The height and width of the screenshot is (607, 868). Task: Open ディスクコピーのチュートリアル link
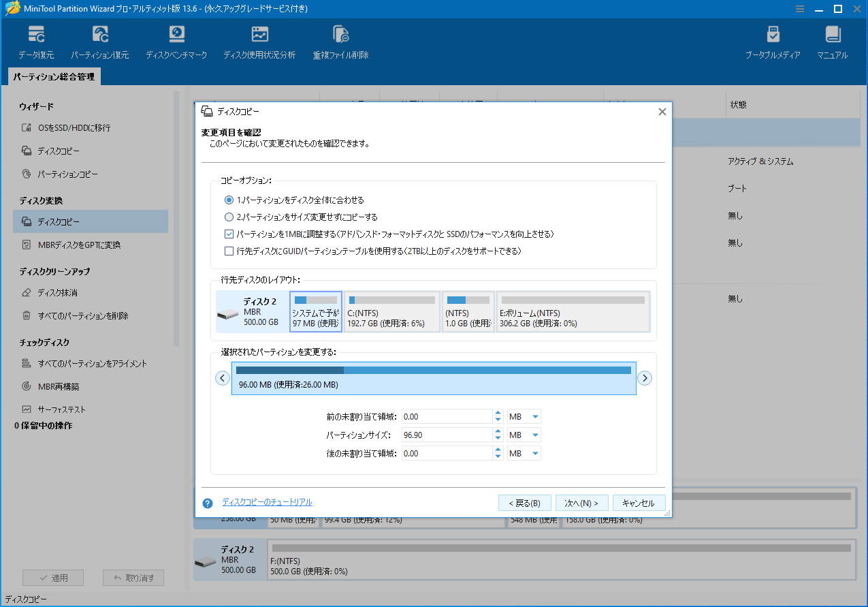tap(267, 502)
